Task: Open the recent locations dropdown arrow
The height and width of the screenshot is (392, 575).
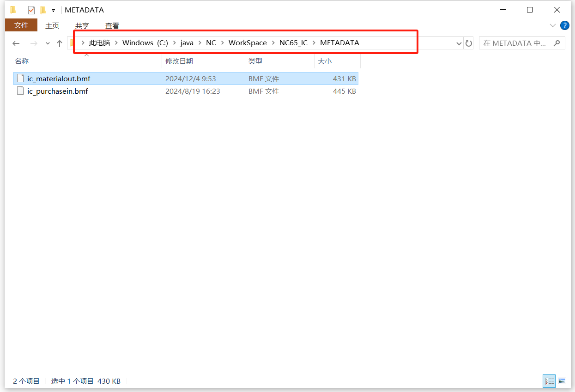Action: pos(48,43)
